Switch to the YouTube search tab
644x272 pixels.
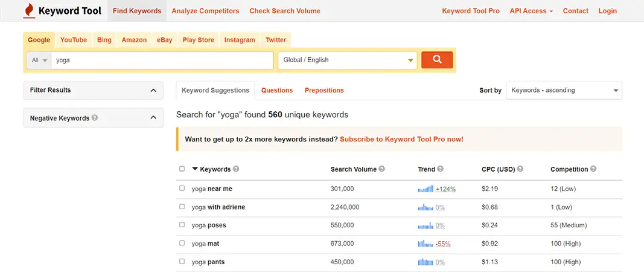point(74,40)
